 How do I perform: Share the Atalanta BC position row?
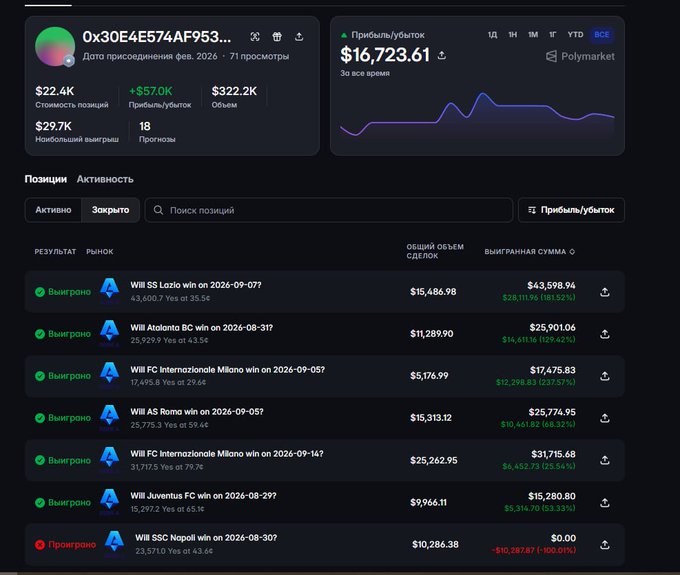pos(605,334)
